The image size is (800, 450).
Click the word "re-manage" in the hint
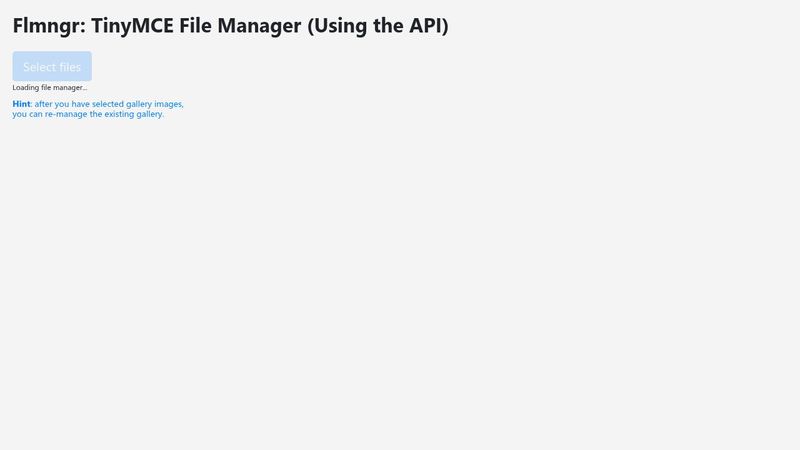tap(66, 114)
